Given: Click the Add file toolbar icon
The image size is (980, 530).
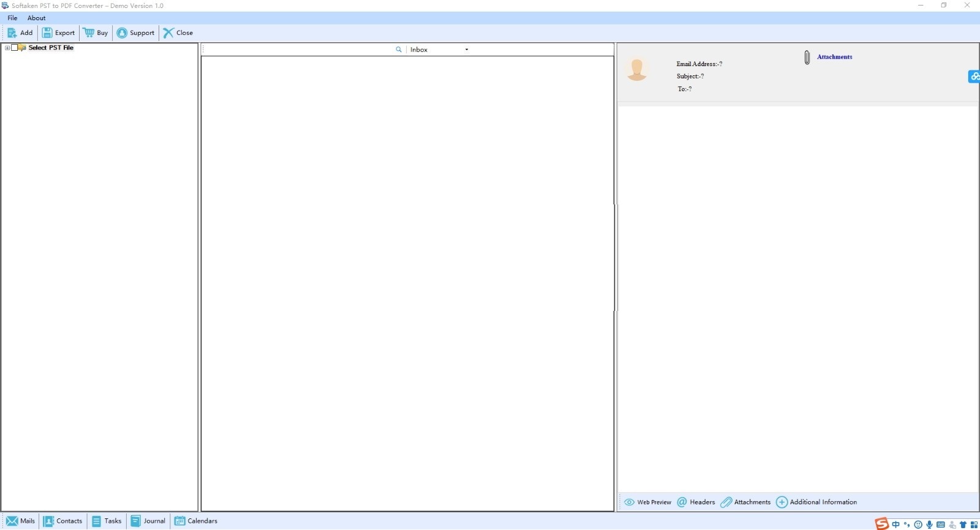Looking at the screenshot, I should (x=12, y=33).
